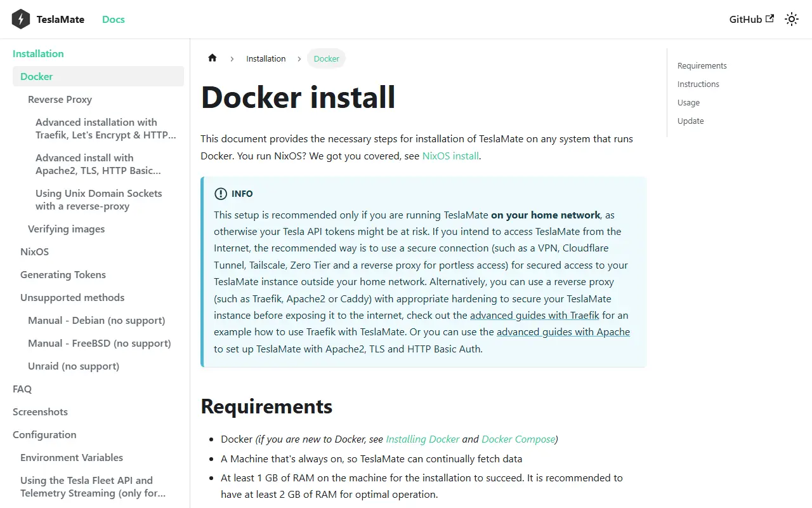
Task: Open advanced guides with Apache link
Action: 563,331
